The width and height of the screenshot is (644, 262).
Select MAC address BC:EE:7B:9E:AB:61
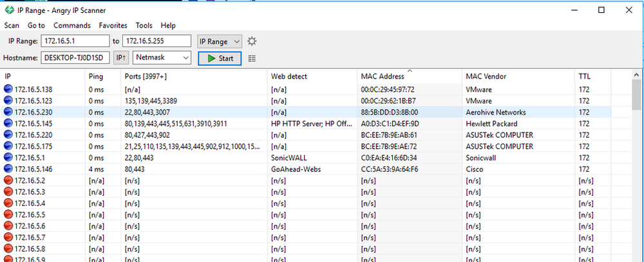(390, 135)
